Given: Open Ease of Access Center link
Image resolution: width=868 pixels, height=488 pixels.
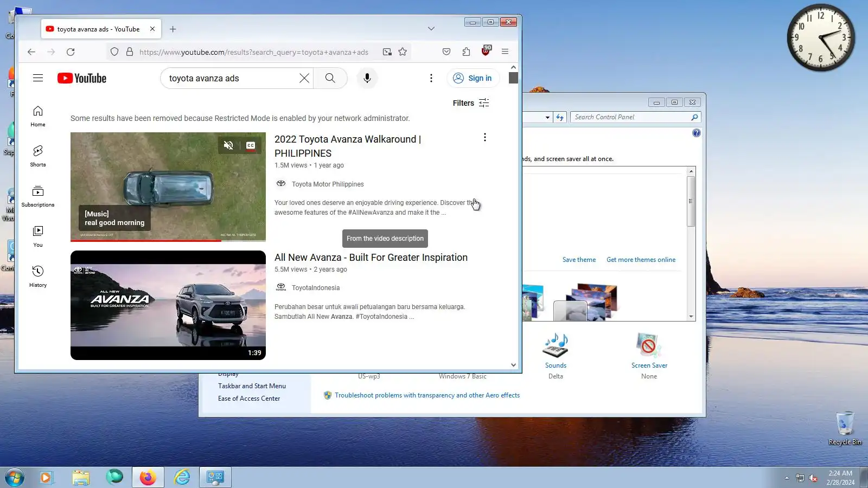Looking at the screenshot, I should click(x=249, y=399).
